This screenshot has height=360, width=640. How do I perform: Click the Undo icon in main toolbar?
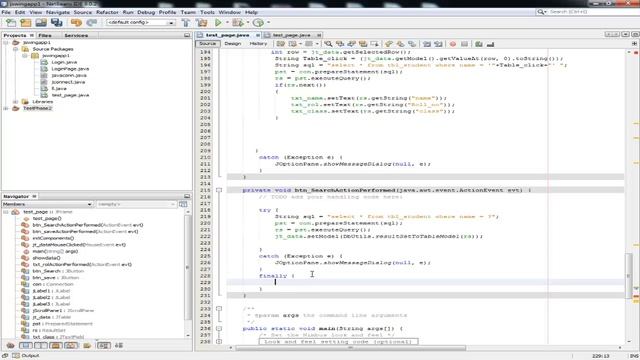click(76, 23)
